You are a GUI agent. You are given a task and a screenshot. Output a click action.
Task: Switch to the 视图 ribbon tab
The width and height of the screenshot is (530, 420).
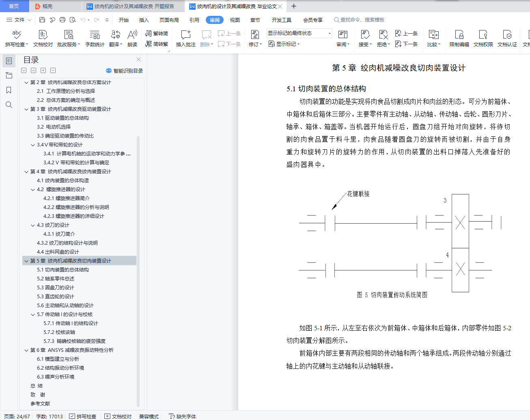[235, 20]
